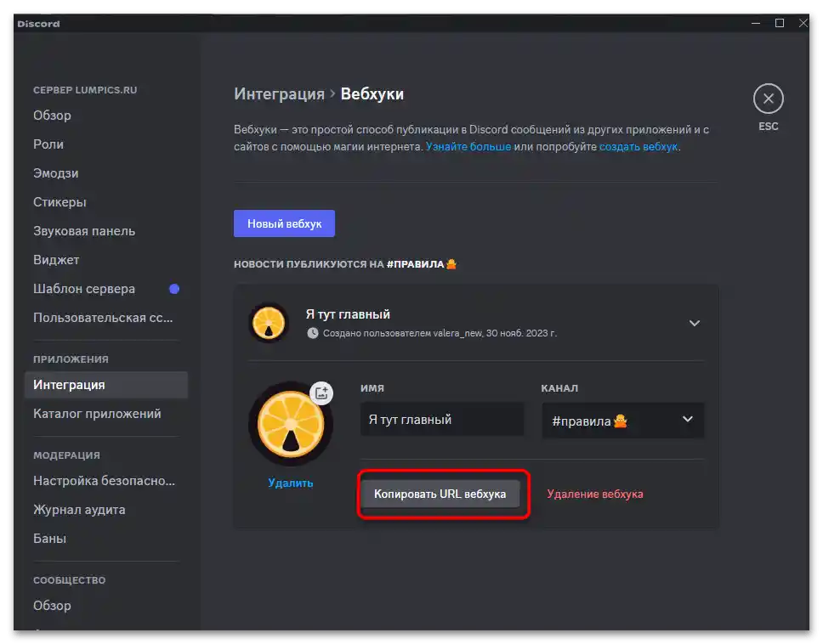
Task: Close settings with the ESC circle icon
Action: pyautogui.click(x=768, y=99)
